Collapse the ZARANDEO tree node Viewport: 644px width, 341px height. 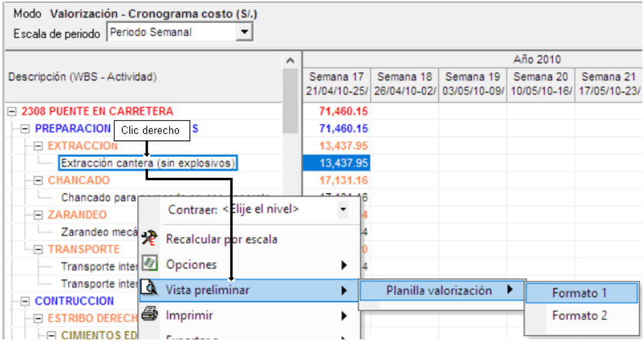point(38,215)
